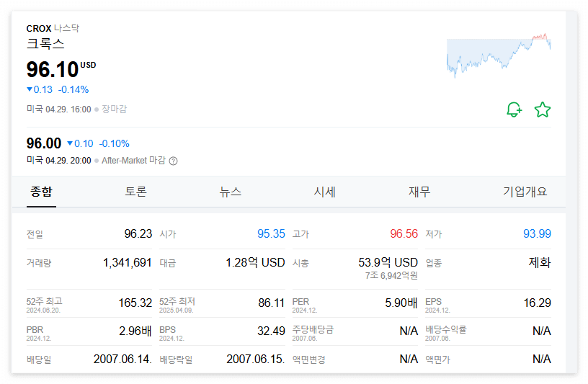
Task: Click the dividend date 2007.06.14.
Action: [x=122, y=360]
